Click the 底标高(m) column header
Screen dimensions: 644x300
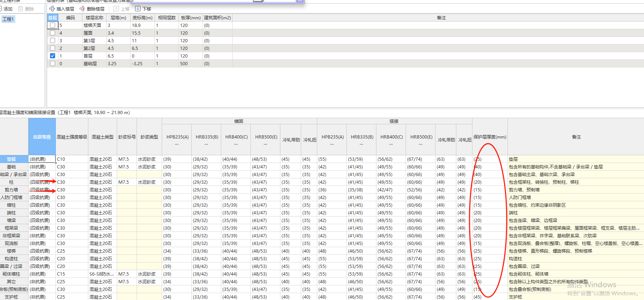tap(142, 17)
